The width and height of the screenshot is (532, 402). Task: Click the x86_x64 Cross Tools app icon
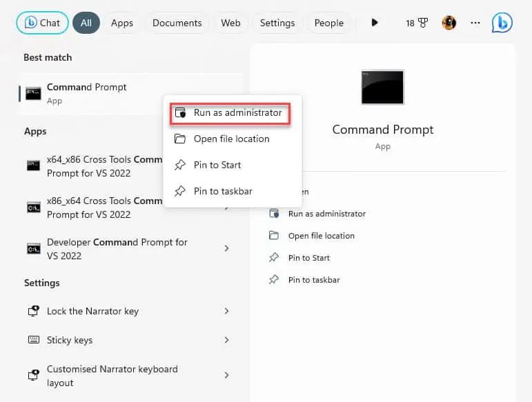tap(33, 207)
